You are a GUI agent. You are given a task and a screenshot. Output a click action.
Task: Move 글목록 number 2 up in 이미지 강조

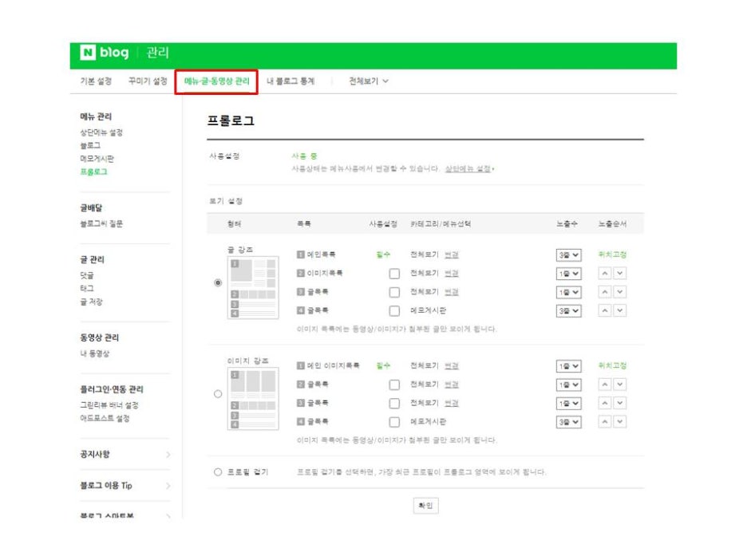click(605, 385)
